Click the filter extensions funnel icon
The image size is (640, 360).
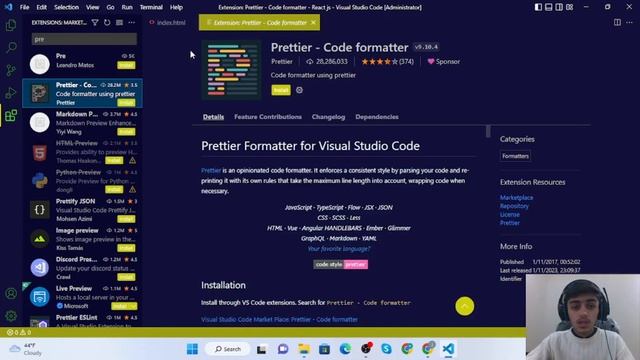(95, 22)
